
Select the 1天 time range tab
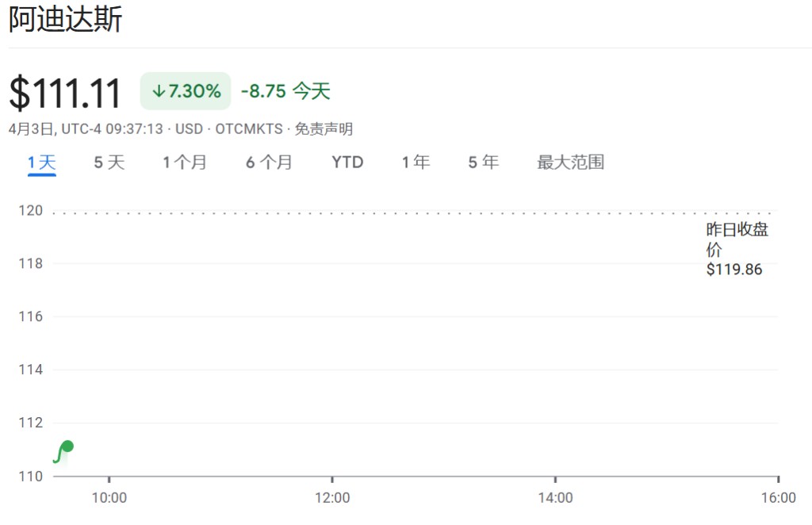coord(42,163)
